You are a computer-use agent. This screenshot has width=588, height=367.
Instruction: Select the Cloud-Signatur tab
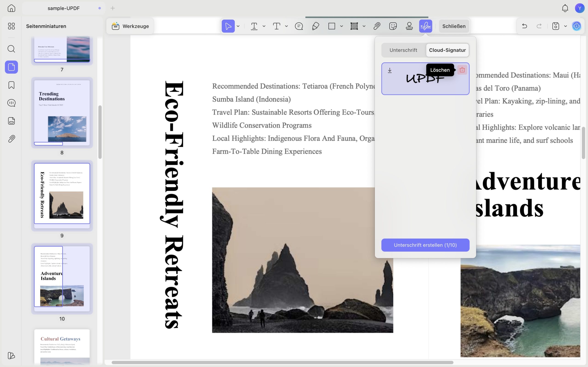pos(447,50)
